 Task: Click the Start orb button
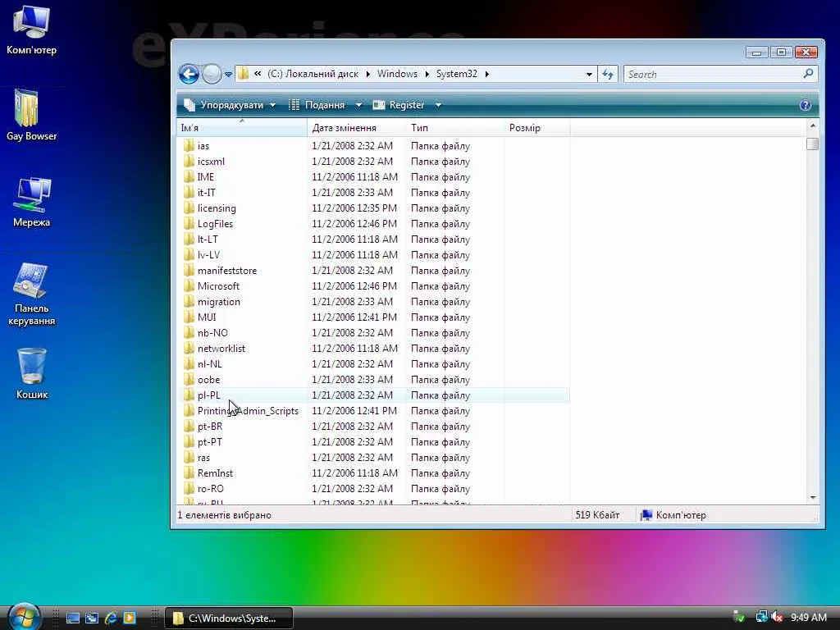23,617
